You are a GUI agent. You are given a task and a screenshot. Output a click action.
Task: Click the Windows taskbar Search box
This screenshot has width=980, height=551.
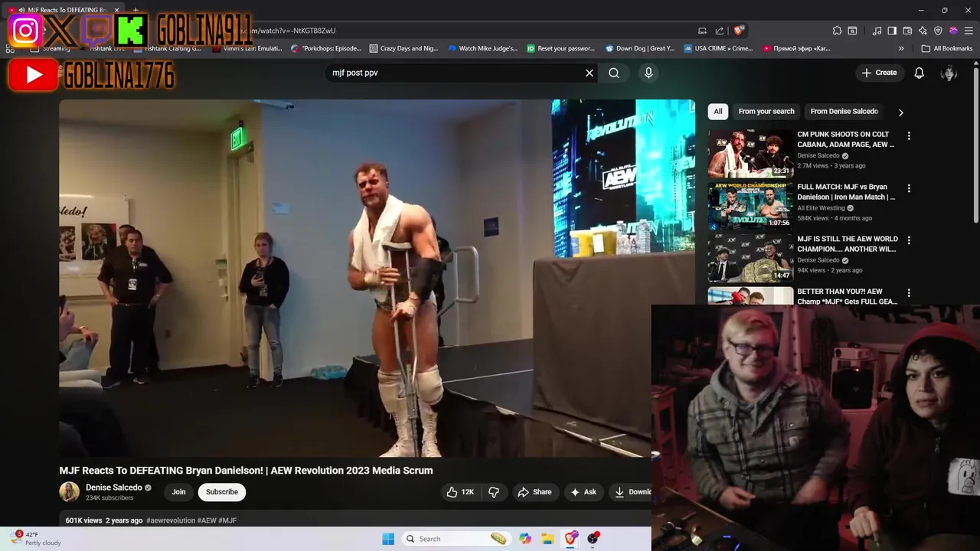pyautogui.click(x=456, y=539)
